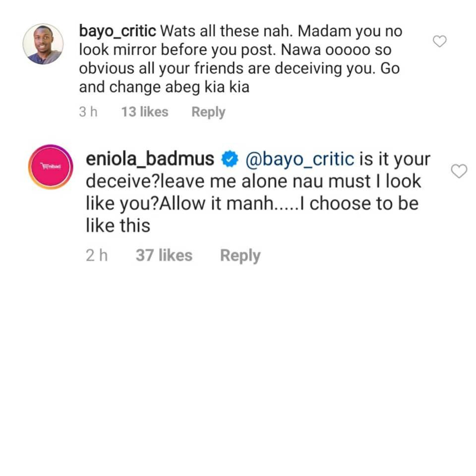Open the bayo_critic username link
476x476 pixels.
click(x=118, y=31)
